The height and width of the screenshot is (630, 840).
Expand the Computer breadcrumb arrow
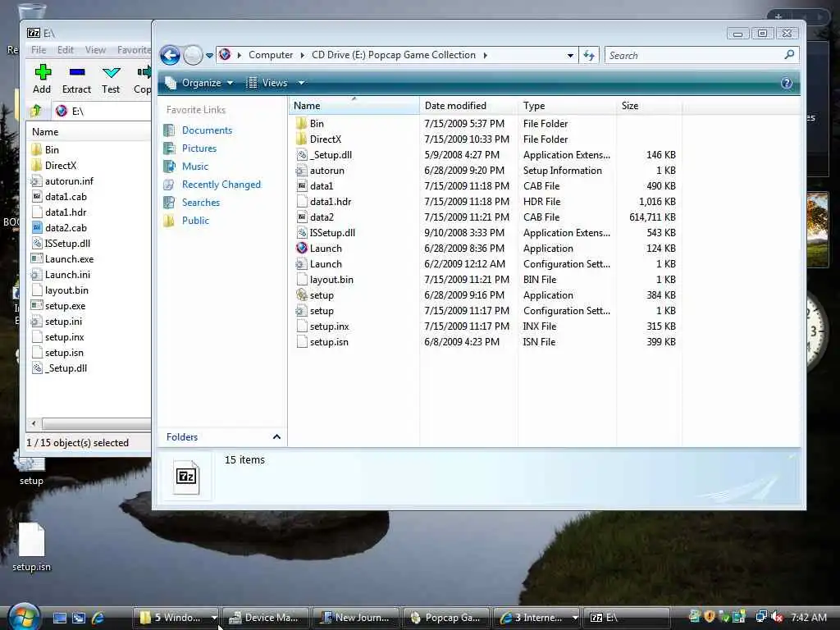[x=302, y=55]
